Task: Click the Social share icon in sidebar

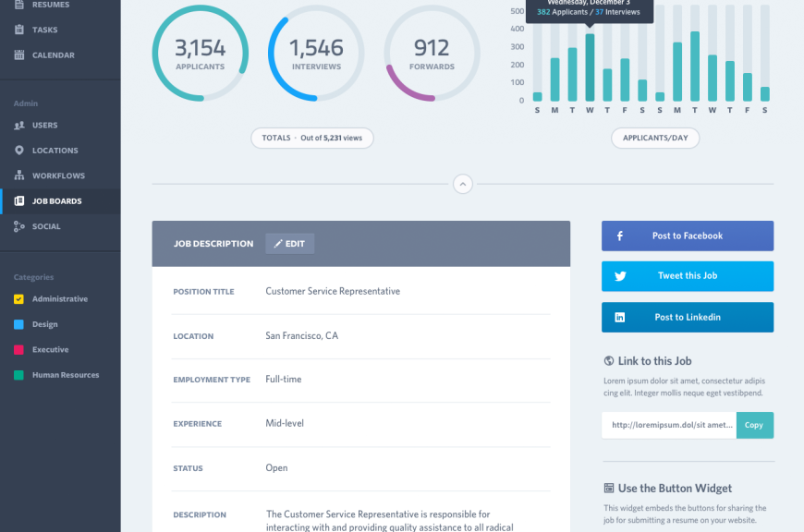Action: (x=19, y=226)
